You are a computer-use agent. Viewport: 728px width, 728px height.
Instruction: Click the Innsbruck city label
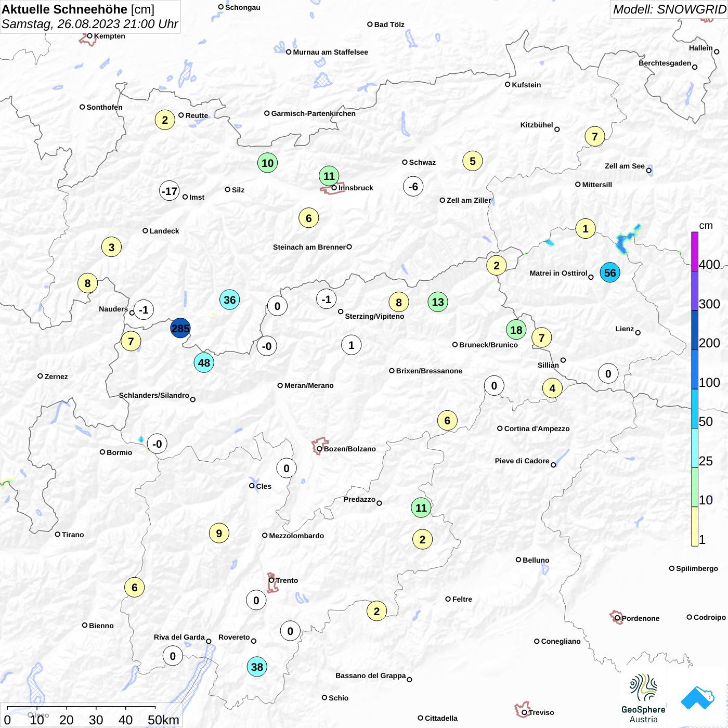click(x=356, y=188)
